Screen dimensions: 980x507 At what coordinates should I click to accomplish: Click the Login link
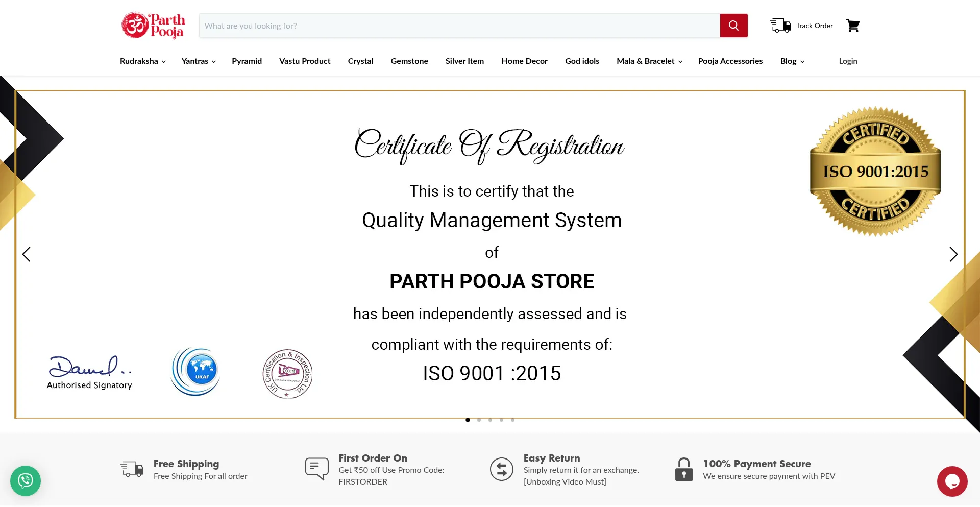pos(848,61)
